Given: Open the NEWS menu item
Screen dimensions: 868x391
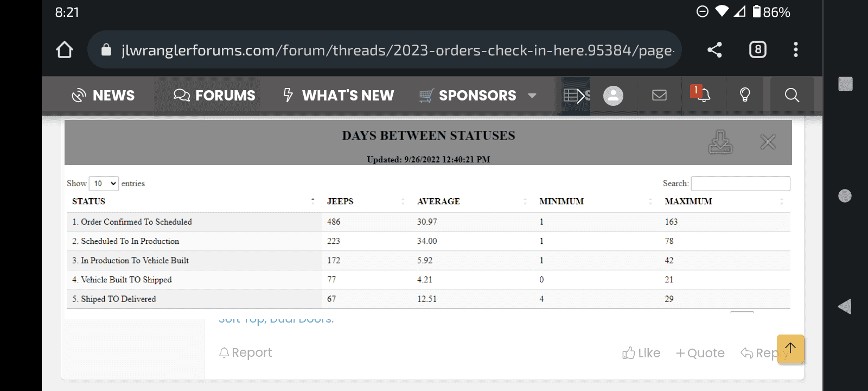Looking at the screenshot, I should [103, 96].
